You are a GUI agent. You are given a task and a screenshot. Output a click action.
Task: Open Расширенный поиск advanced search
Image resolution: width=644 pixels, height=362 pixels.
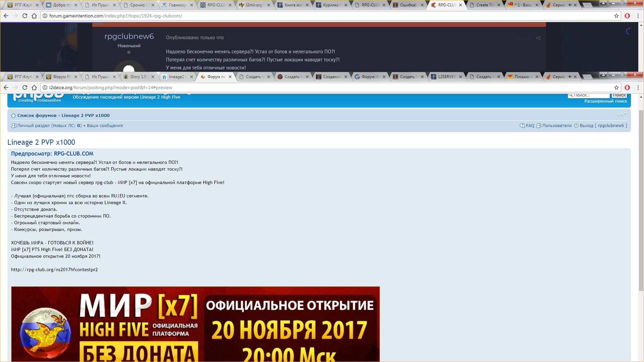(605, 101)
